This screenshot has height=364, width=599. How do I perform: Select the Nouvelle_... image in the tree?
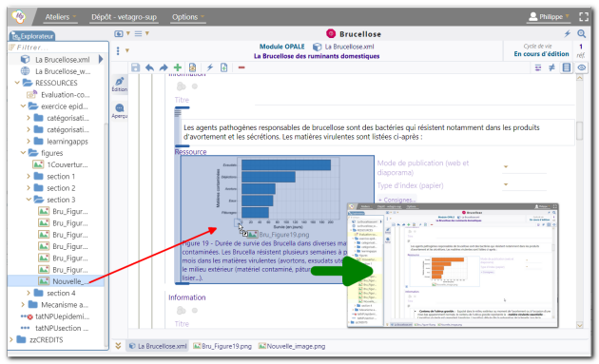click(x=70, y=281)
